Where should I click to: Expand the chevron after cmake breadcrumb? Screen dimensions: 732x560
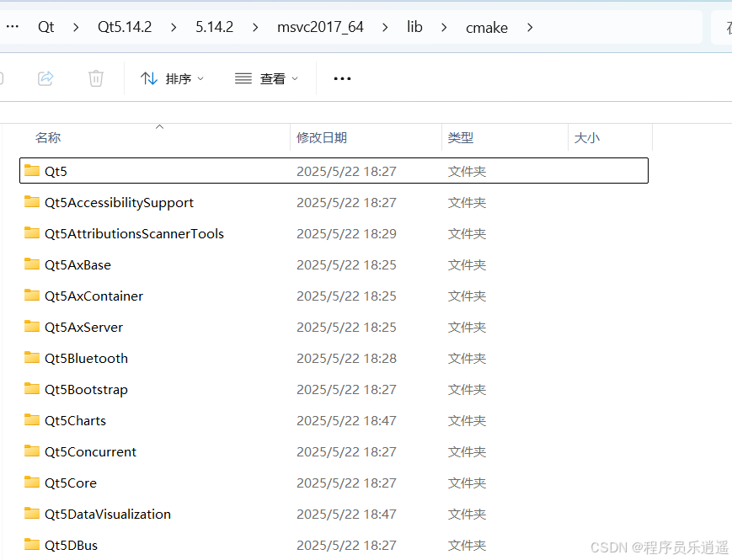[530, 28]
